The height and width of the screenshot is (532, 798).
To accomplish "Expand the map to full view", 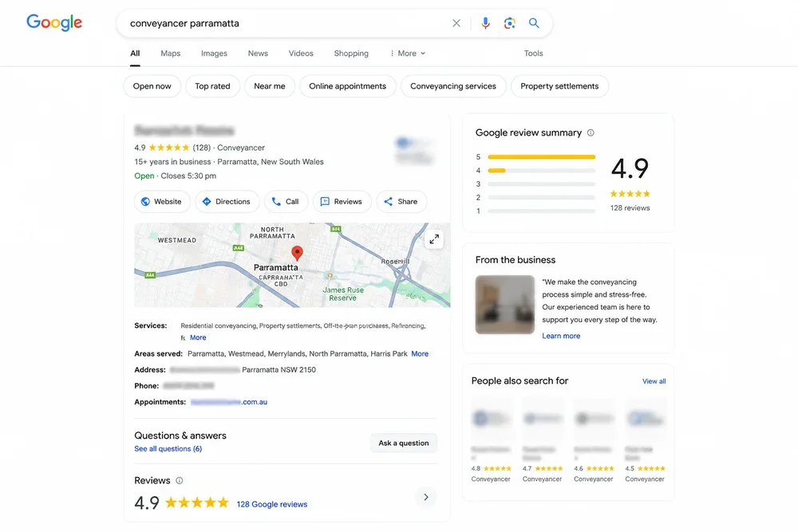I will pos(434,239).
